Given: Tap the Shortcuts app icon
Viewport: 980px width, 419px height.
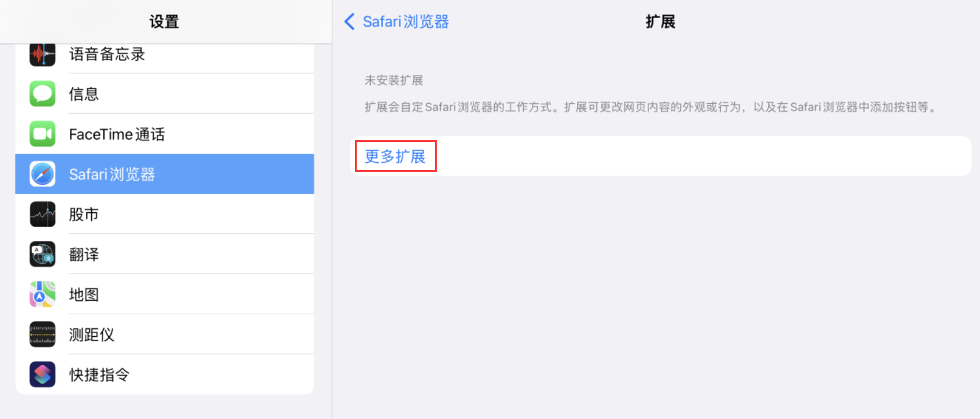Looking at the screenshot, I should [x=42, y=375].
